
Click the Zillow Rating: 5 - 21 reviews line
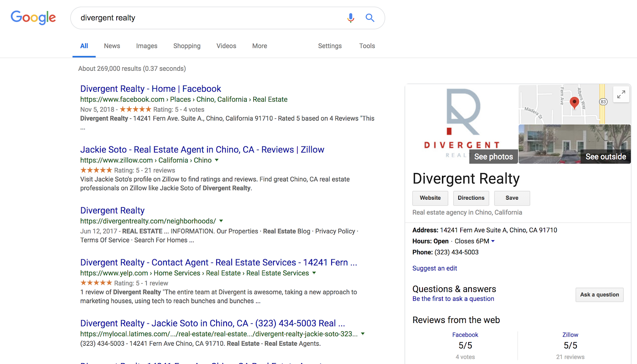point(128,170)
